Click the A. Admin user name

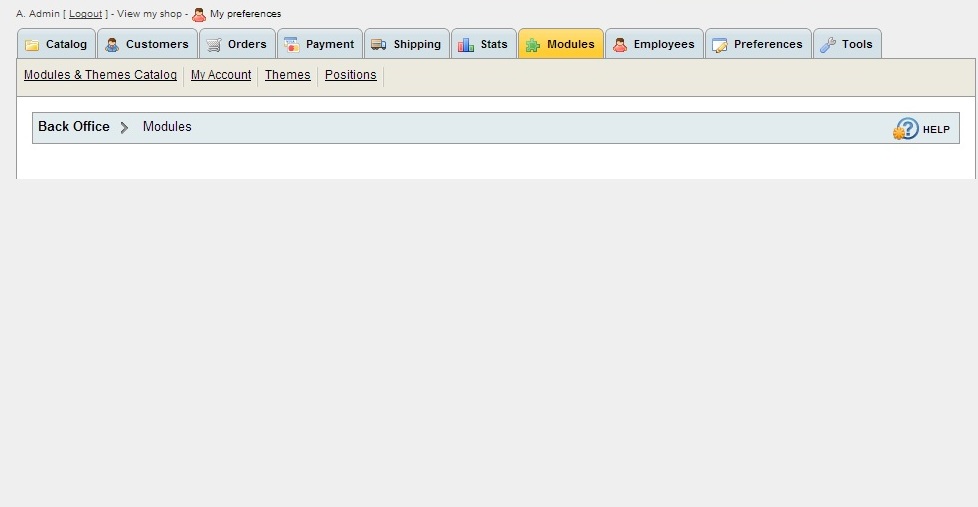pos(38,14)
